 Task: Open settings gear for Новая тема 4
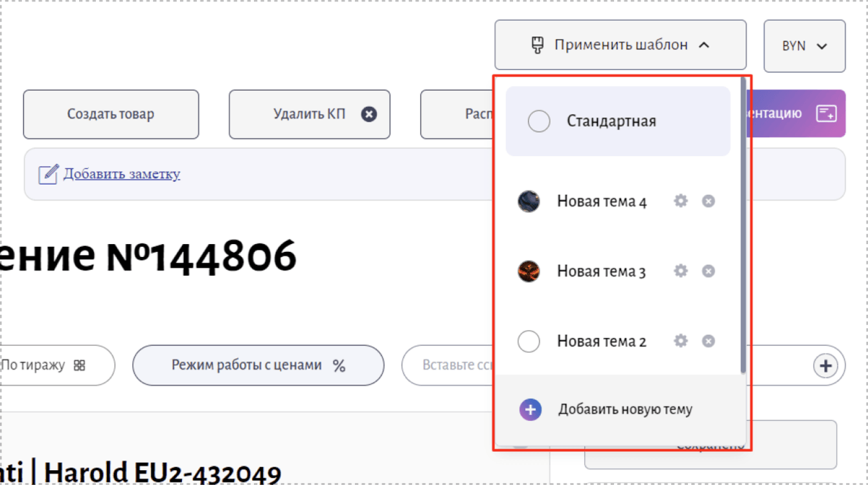pyautogui.click(x=680, y=201)
